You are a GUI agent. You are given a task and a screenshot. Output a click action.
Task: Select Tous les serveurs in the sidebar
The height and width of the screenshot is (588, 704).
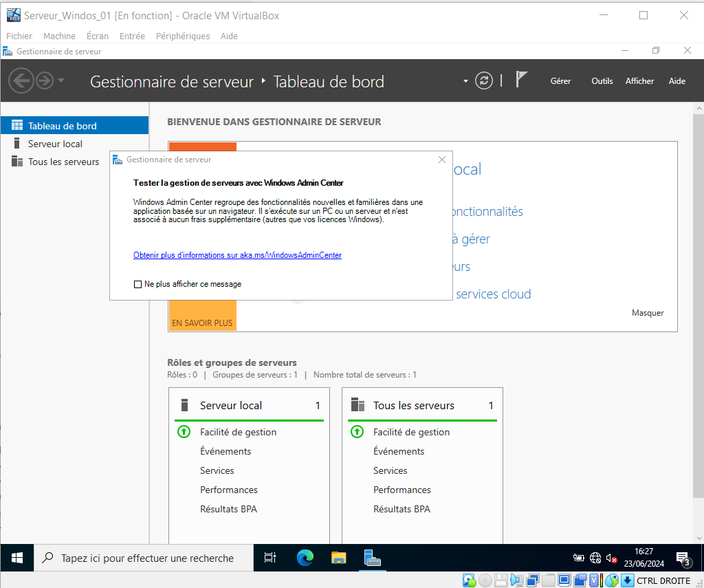(63, 162)
